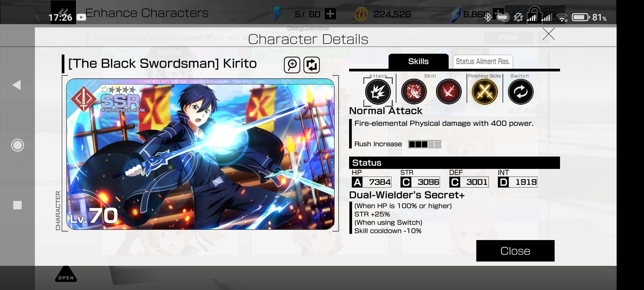This screenshot has width=644, height=290.
Task: Tap the Android recent apps square
Action: click(x=17, y=205)
